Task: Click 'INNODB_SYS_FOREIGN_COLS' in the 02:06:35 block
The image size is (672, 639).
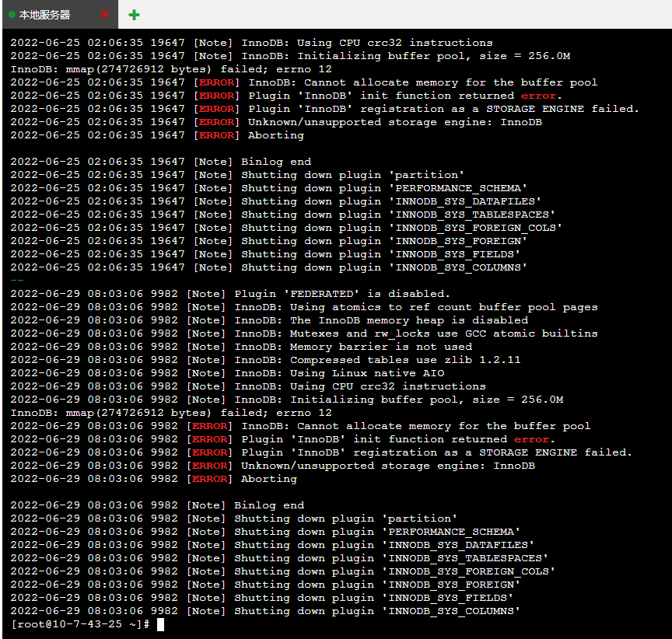Action: pos(475,228)
